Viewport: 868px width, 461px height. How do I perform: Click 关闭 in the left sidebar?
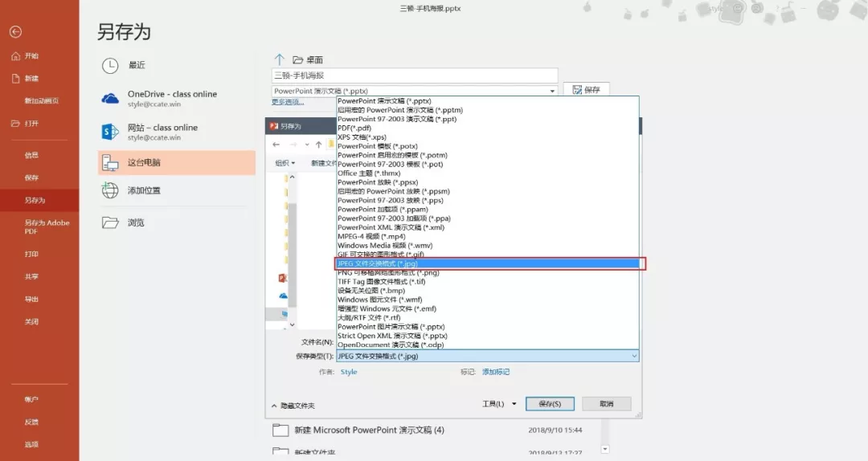tap(31, 321)
